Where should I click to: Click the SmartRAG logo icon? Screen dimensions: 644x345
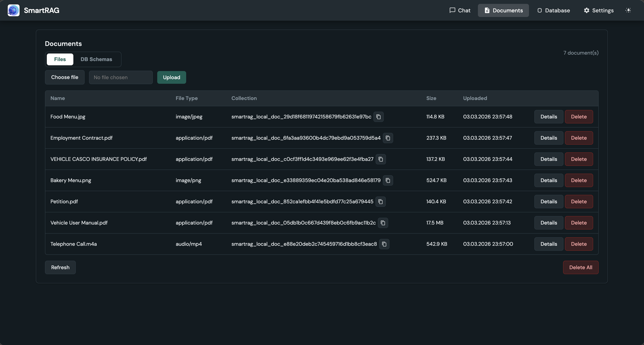pyautogui.click(x=13, y=10)
